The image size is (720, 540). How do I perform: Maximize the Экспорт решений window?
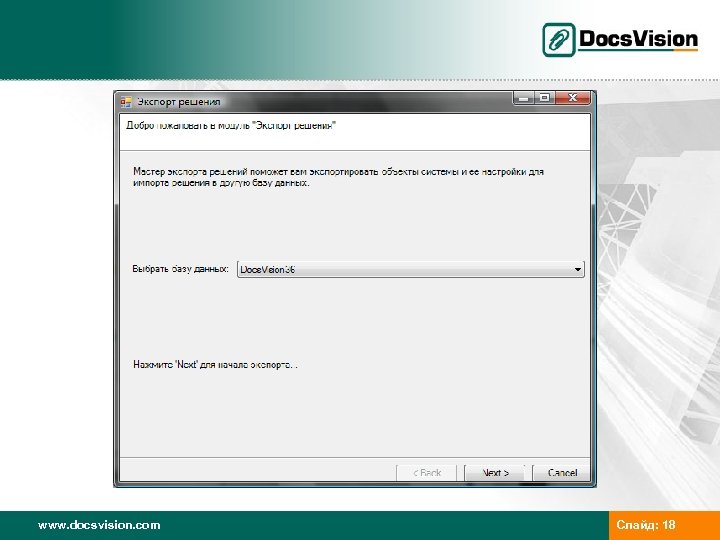(545, 98)
